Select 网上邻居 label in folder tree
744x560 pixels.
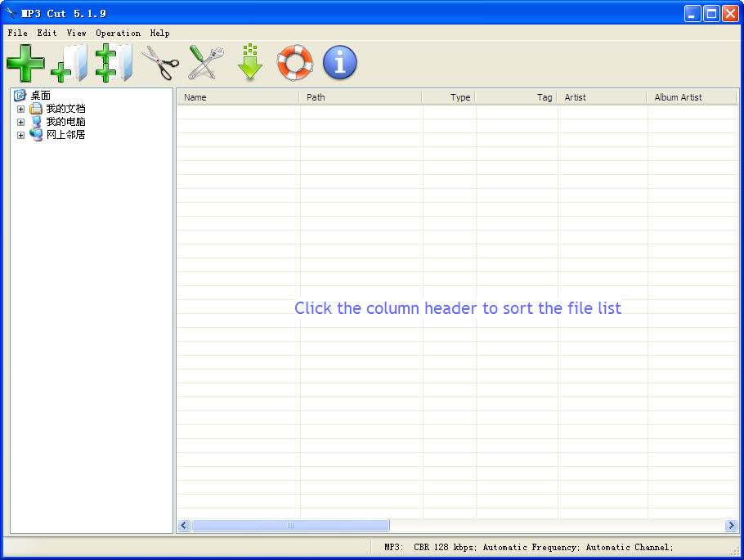click(65, 135)
